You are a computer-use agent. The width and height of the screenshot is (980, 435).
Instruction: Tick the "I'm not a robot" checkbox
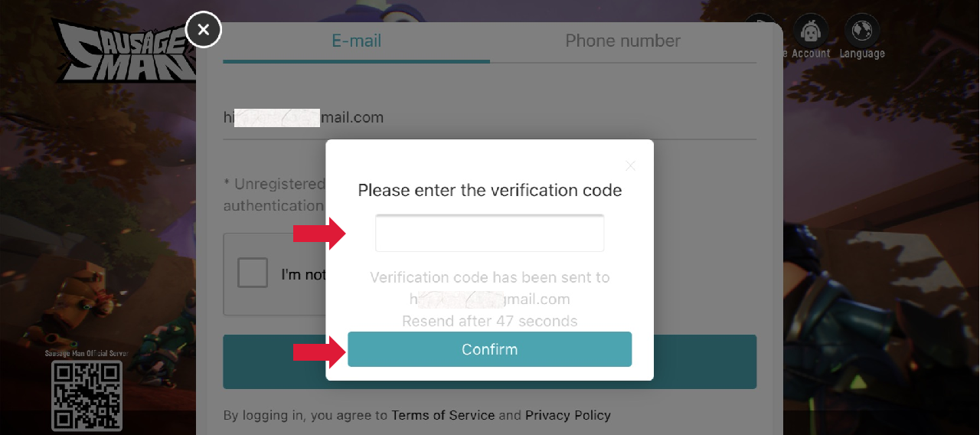(253, 273)
